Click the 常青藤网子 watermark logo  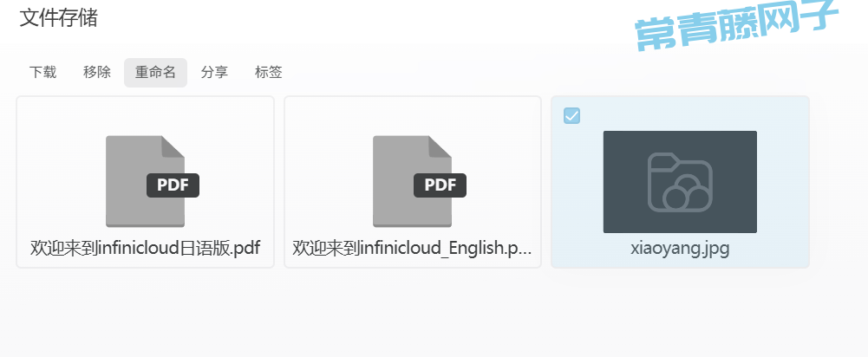(737, 26)
